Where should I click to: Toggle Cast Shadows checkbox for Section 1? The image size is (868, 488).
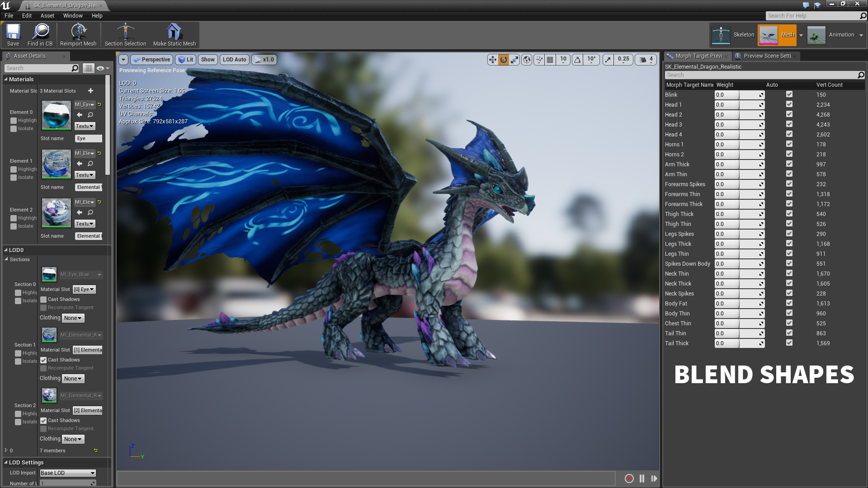[43, 359]
